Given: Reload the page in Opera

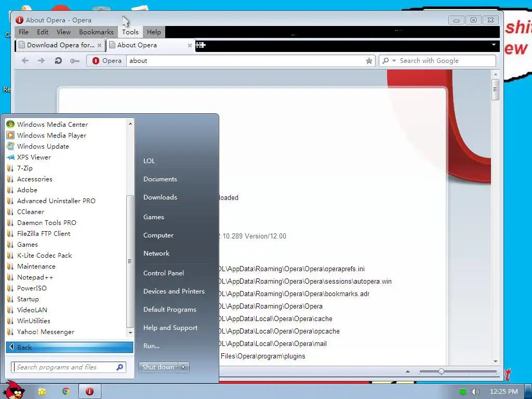Looking at the screenshot, I should click(58, 61).
